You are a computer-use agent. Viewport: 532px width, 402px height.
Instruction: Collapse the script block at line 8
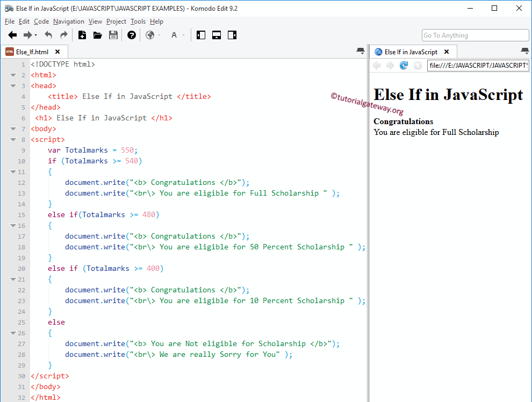13,140
